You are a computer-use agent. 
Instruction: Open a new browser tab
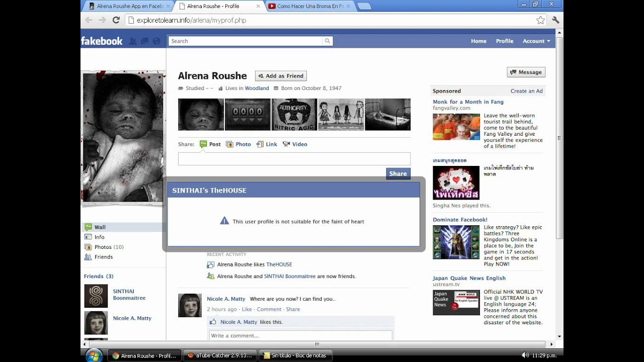(364, 7)
